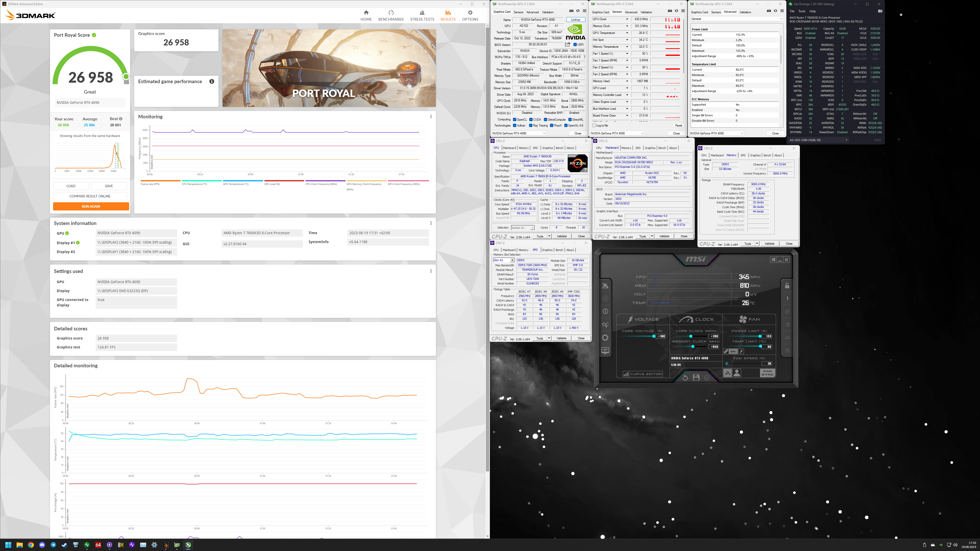
Task: Take screenshot in GPU-Z Graphics Card window
Action: 571,11
